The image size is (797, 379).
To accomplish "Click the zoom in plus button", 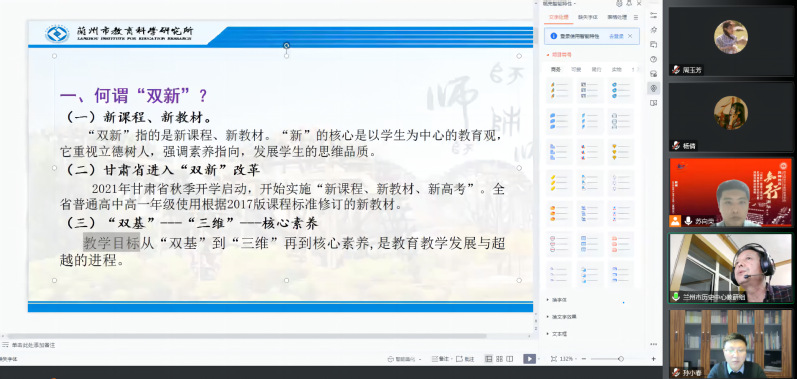I will (x=653, y=359).
